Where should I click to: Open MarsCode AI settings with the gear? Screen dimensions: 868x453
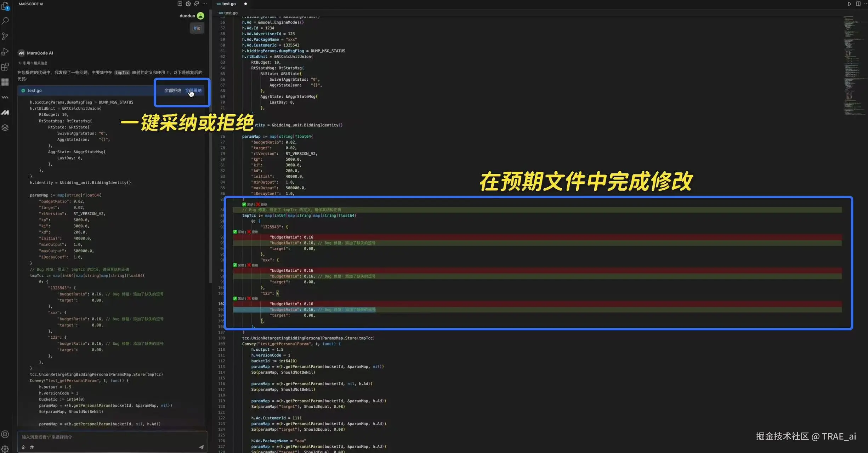(x=188, y=4)
